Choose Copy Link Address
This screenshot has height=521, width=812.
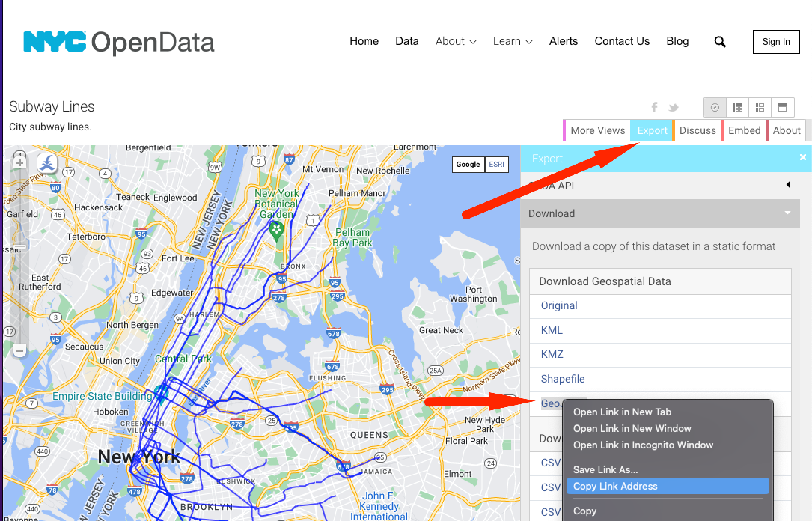[x=668, y=487]
